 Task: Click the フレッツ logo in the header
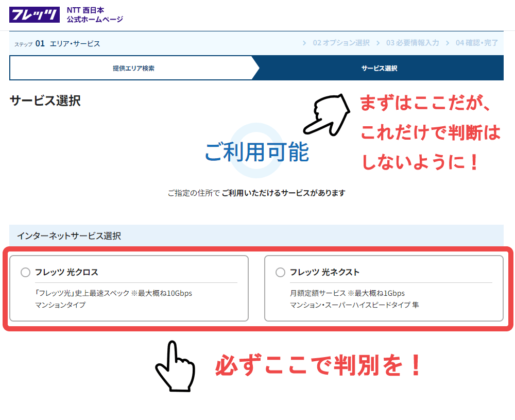[35, 15]
